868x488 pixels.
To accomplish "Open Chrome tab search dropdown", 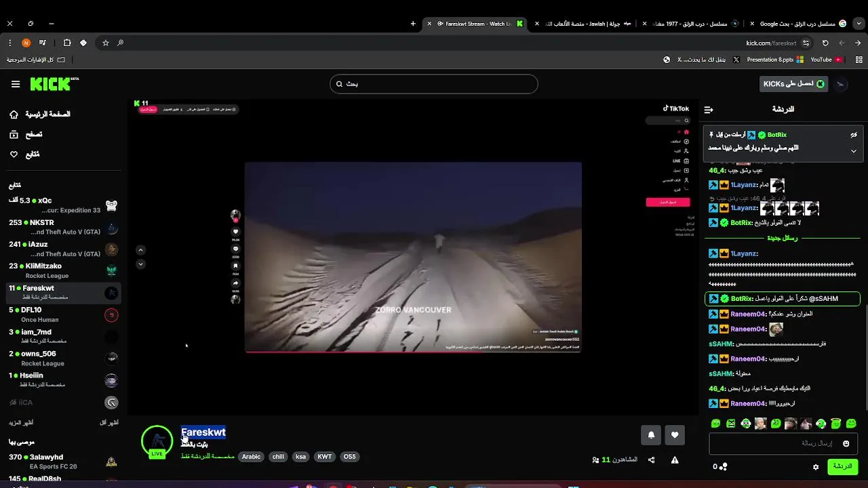I will pyautogui.click(x=860, y=24).
